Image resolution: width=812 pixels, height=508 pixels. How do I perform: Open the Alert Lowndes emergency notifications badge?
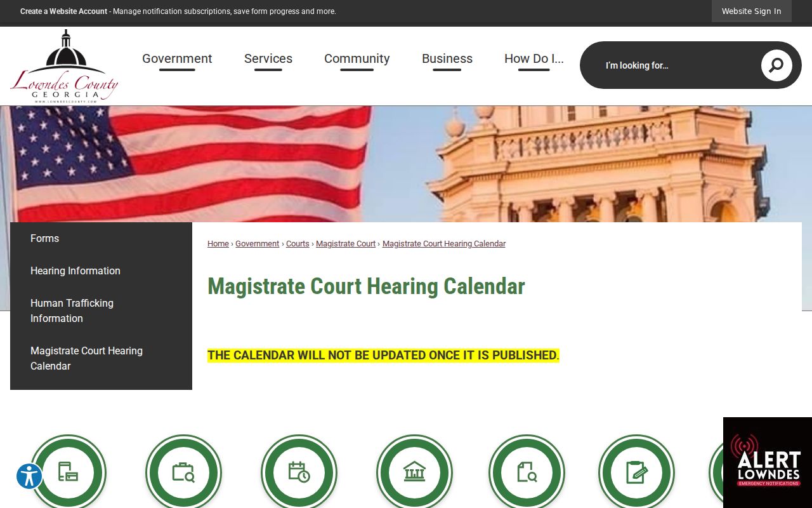click(x=768, y=462)
